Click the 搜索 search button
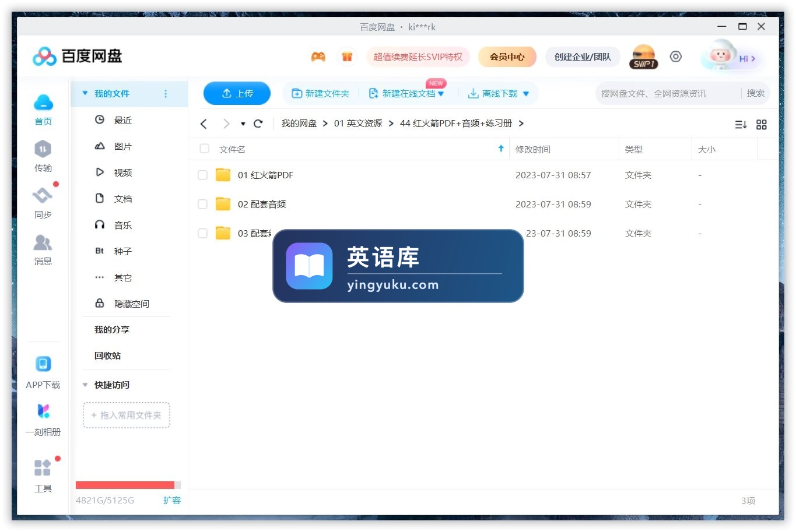 (755, 93)
